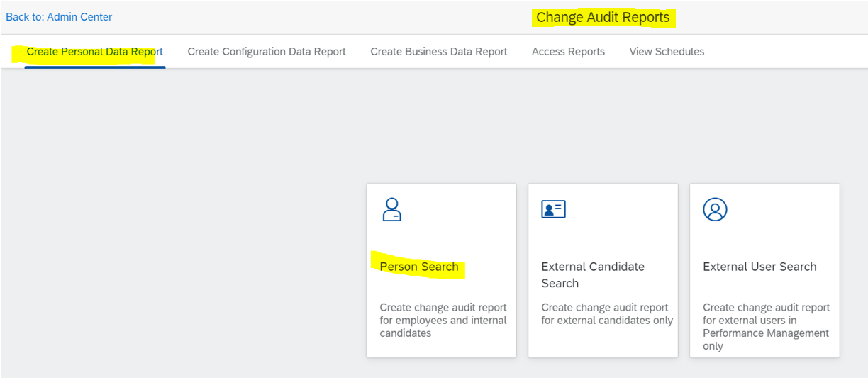
Task: Open the Create Personal Data Report tab
Action: (x=95, y=52)
